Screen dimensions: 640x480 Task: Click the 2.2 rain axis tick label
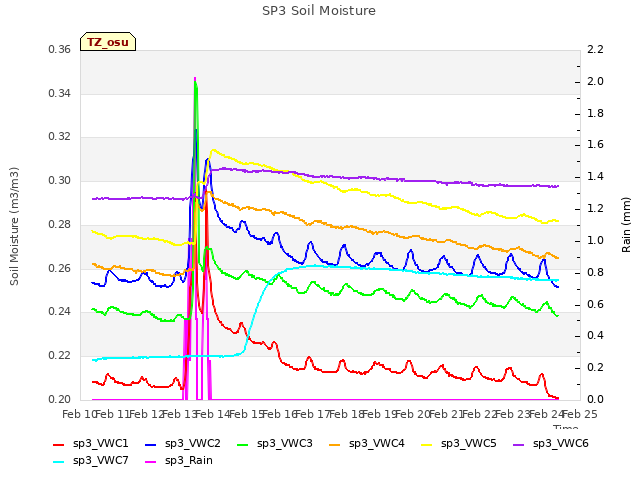596,50
